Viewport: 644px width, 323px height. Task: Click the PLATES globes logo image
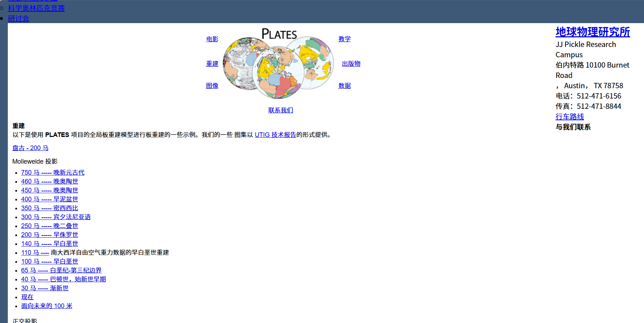pos(278,63)
